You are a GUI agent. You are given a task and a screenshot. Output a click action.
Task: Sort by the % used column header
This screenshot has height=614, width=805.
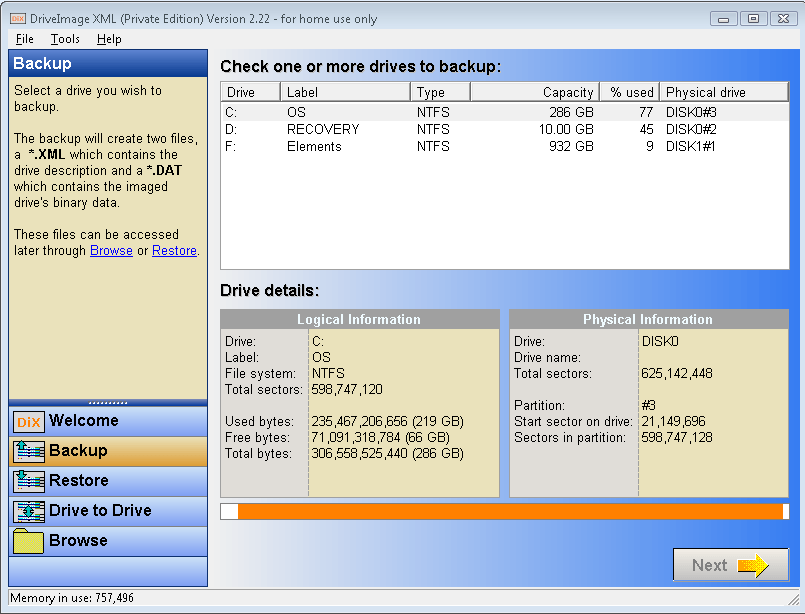tap(630, 92)
